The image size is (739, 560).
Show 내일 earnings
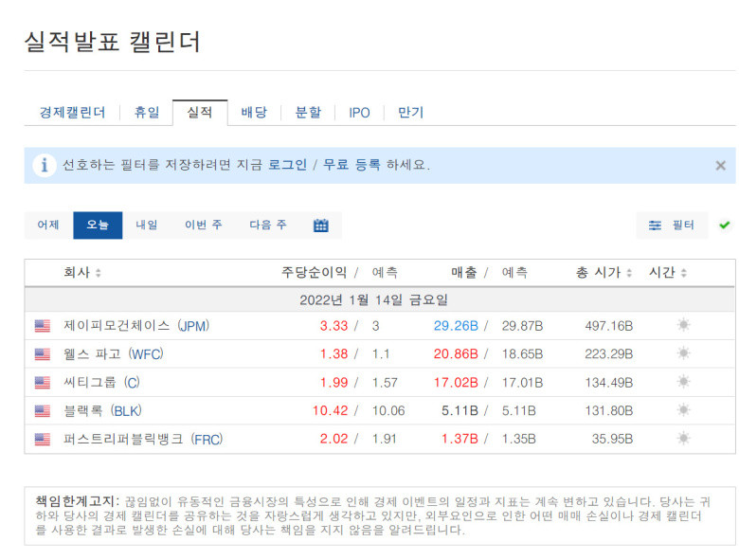(147, 226)
